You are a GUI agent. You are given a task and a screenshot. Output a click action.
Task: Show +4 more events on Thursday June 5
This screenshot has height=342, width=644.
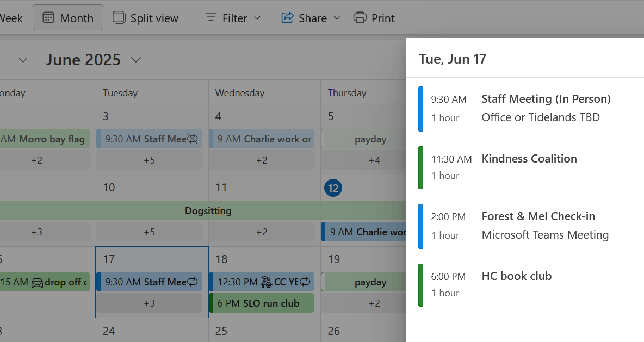tap(374, 160)
